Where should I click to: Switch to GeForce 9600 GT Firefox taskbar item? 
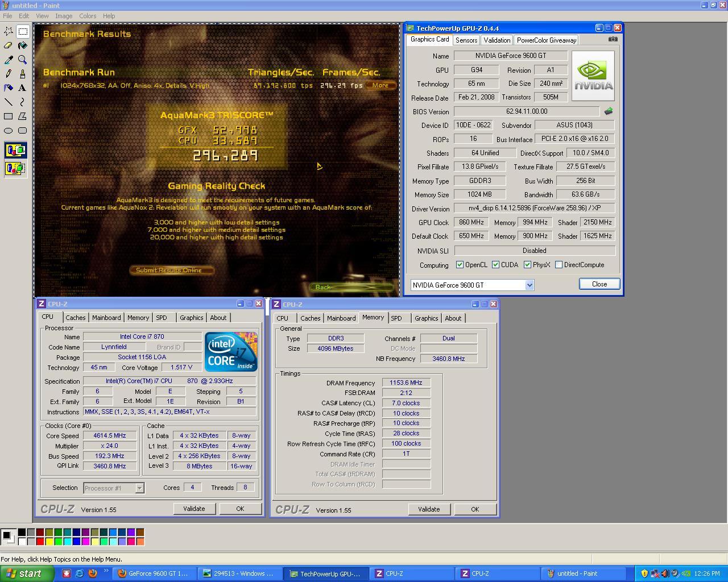coord(154,573)
